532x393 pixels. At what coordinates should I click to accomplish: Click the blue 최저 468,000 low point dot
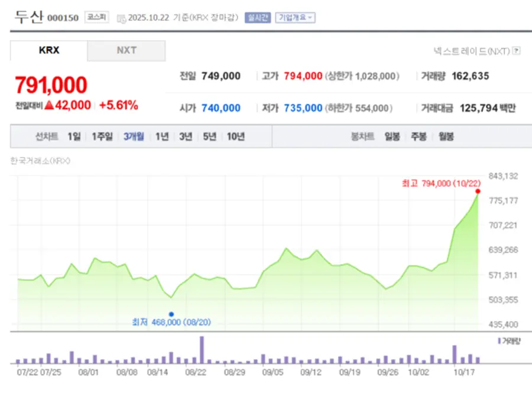pos(171,314)
